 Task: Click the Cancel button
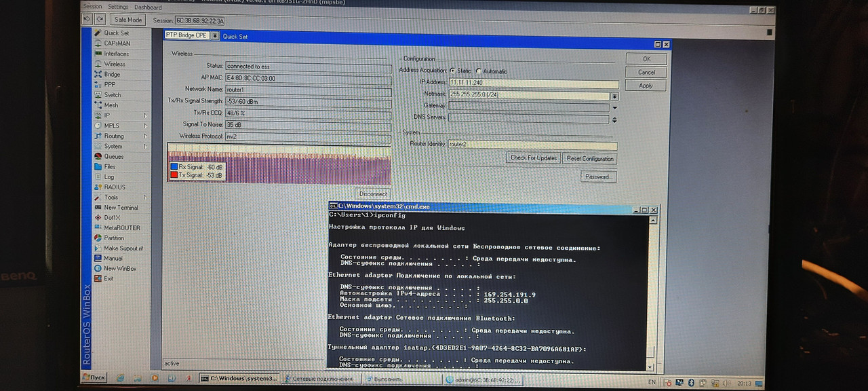coord(646,72)
